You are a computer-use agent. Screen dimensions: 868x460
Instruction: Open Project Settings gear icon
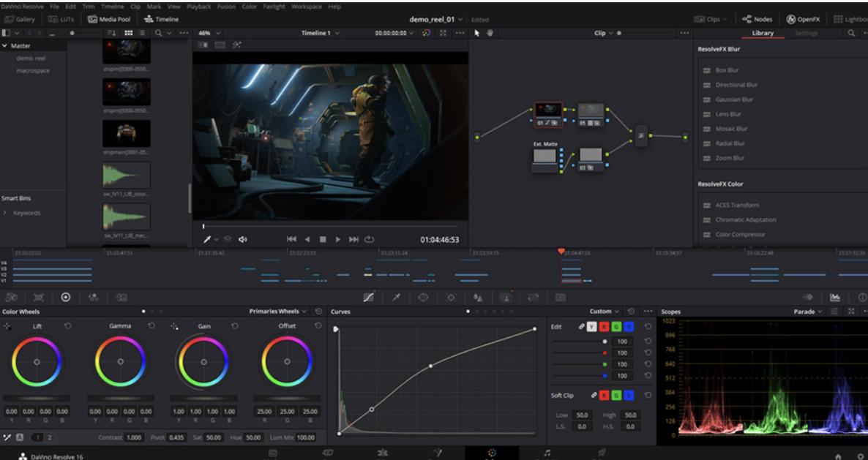click(859, 455)
